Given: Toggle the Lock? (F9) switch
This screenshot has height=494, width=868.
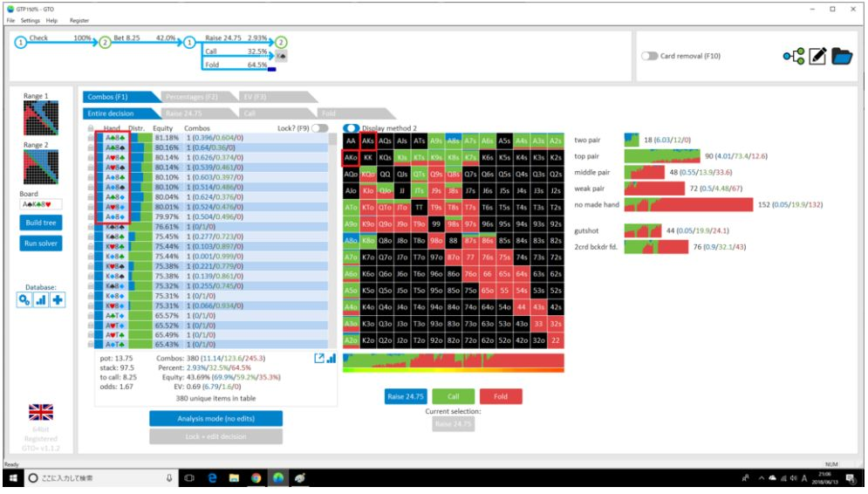Looking at the screenshot, I should pyautogui.click(x=319, y=128).
